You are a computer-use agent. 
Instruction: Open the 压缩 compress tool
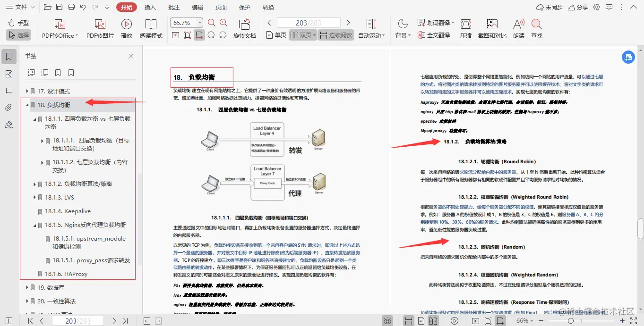(x=465, y=27)
